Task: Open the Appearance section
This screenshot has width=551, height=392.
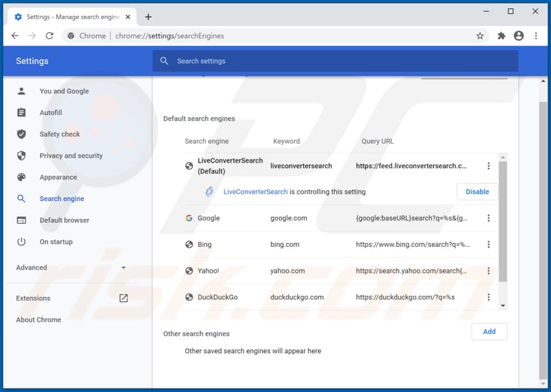Action: (x=59, y=177)
